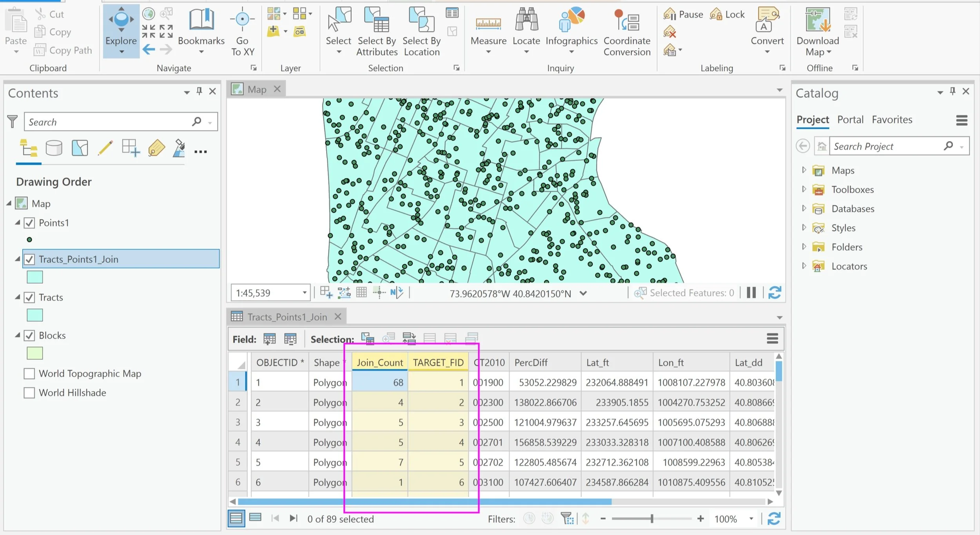
Task: Switch to the Portal tab in Catalog
Action: point(850,120)
